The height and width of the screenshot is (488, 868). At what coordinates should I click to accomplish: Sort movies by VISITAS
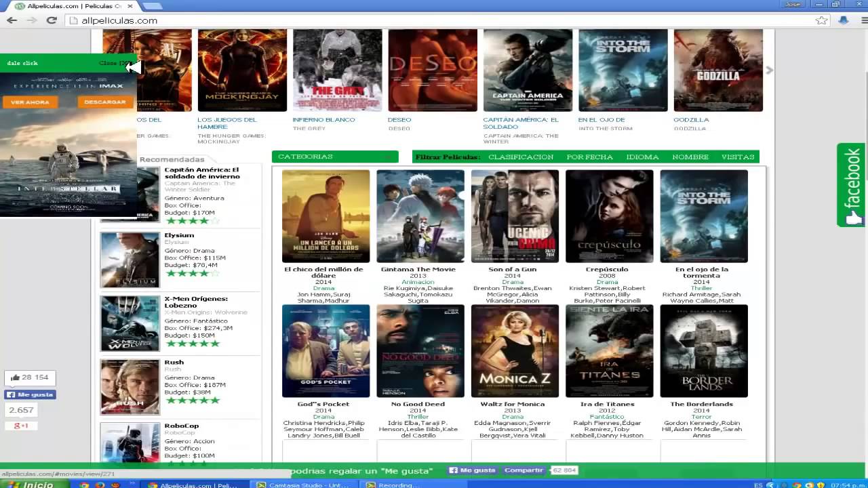click(x=738, y=157)
